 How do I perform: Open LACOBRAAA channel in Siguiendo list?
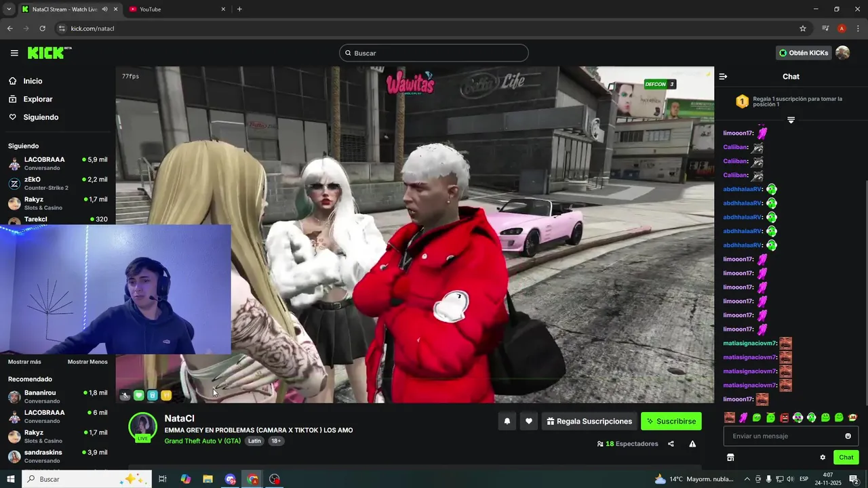point(58,163)
